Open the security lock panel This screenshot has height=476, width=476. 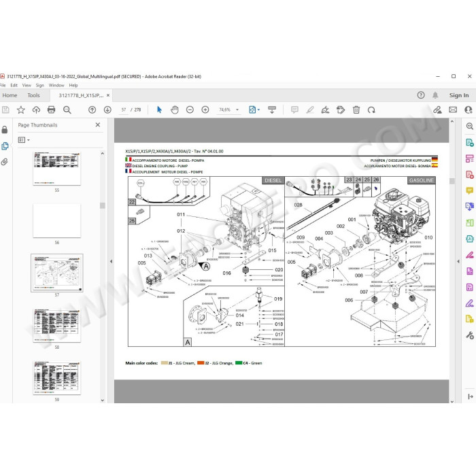point(5,130)
